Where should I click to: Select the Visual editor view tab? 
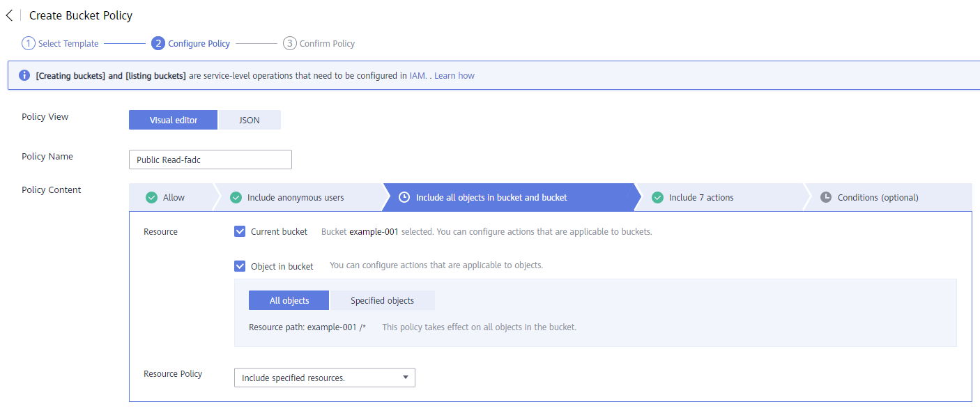click(174, 120)
